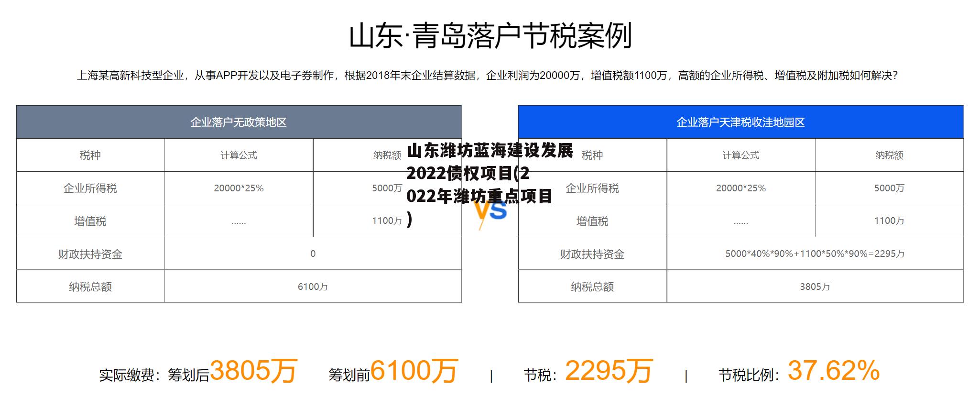Screen dimensions: 980x398
Task: Click the large orange 2295万 figure
Action: 609,371
